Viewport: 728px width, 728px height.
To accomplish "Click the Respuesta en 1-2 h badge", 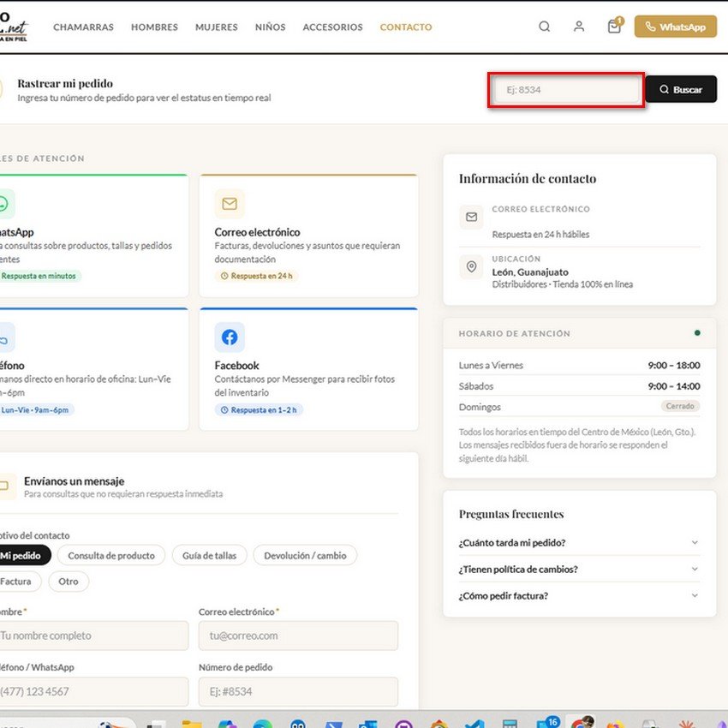I will pos(259,409).
